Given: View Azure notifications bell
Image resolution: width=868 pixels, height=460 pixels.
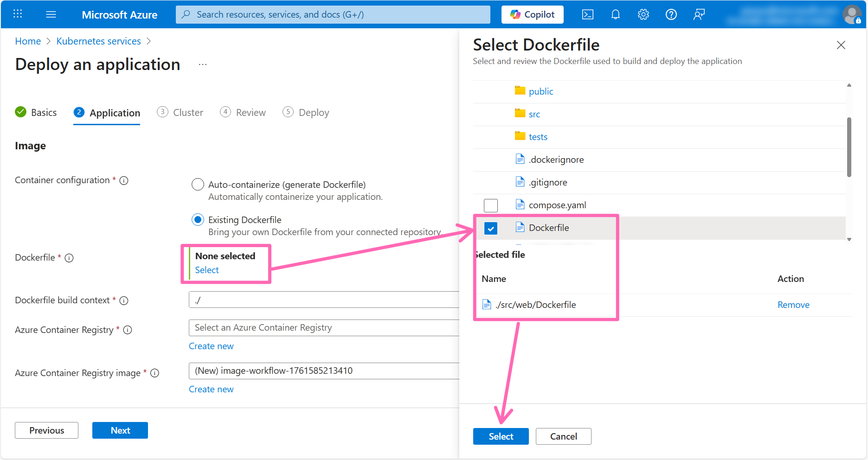Looking at the screenshot, I should pos(615,14).
